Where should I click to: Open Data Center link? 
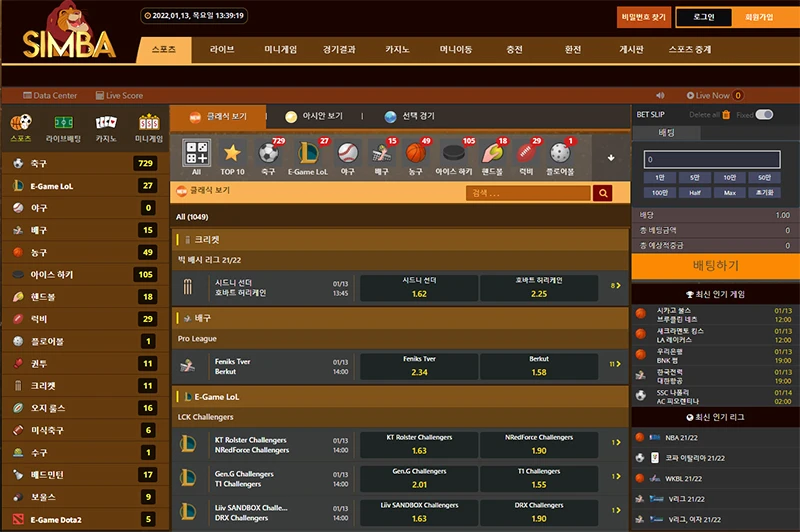coord(50,95)
